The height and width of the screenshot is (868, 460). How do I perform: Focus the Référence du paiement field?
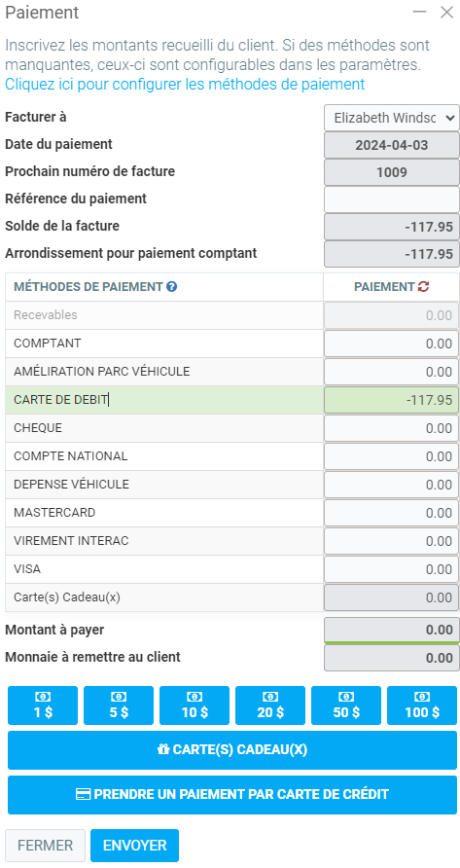point(392,199)
